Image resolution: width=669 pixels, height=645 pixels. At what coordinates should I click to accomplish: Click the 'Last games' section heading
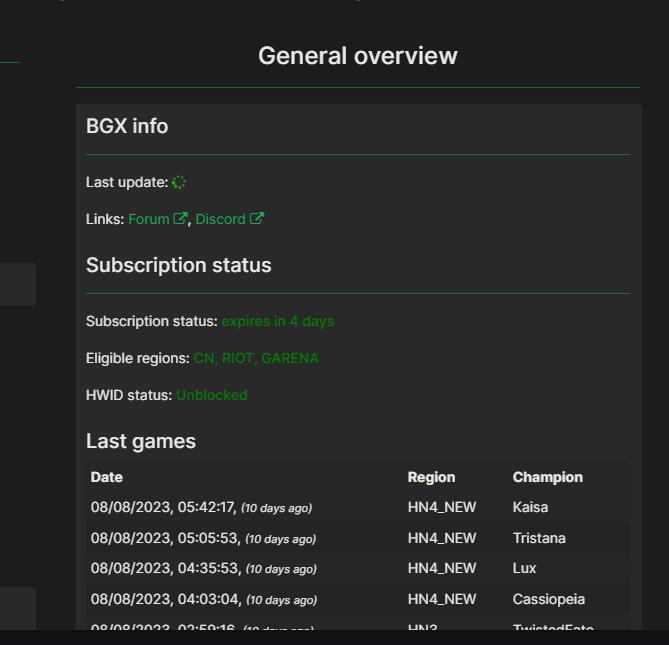pyautogui.click(x=141, y=441)
